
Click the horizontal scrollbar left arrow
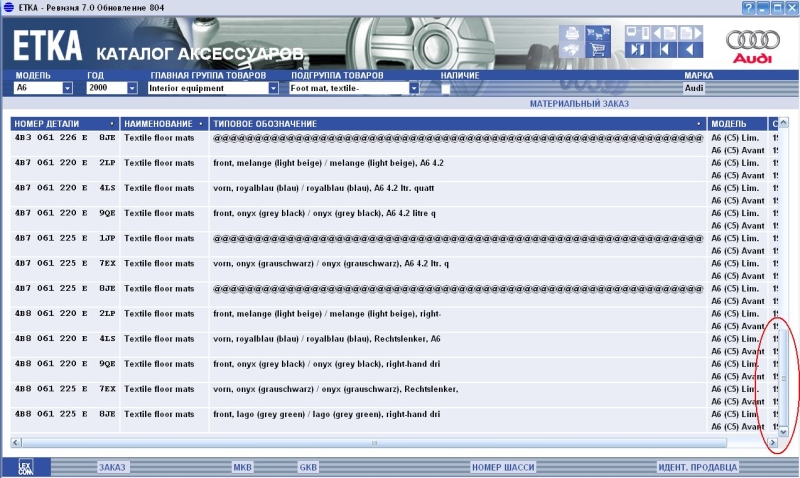coord(16,442)
